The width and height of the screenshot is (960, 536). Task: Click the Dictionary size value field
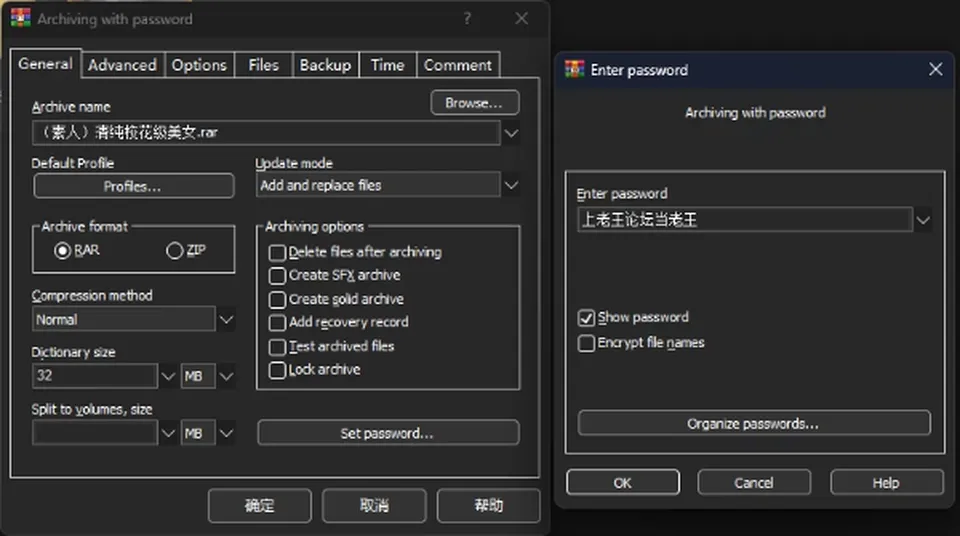95,376
